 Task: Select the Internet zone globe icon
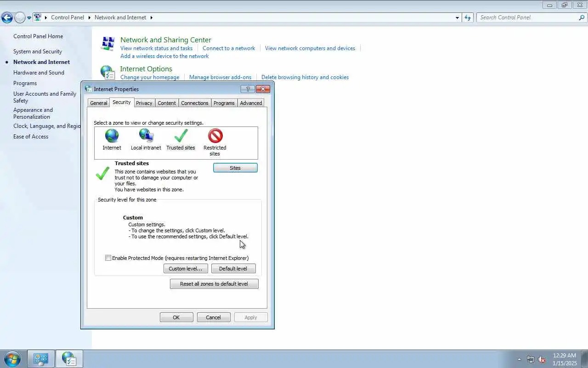(x=112, y=136)
